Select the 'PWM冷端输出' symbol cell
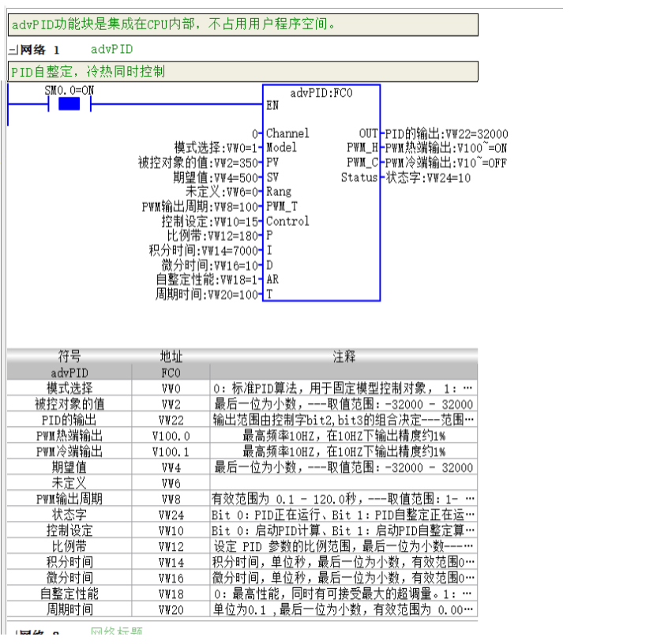Screen dimensions: 672x644 pos(69,451)
